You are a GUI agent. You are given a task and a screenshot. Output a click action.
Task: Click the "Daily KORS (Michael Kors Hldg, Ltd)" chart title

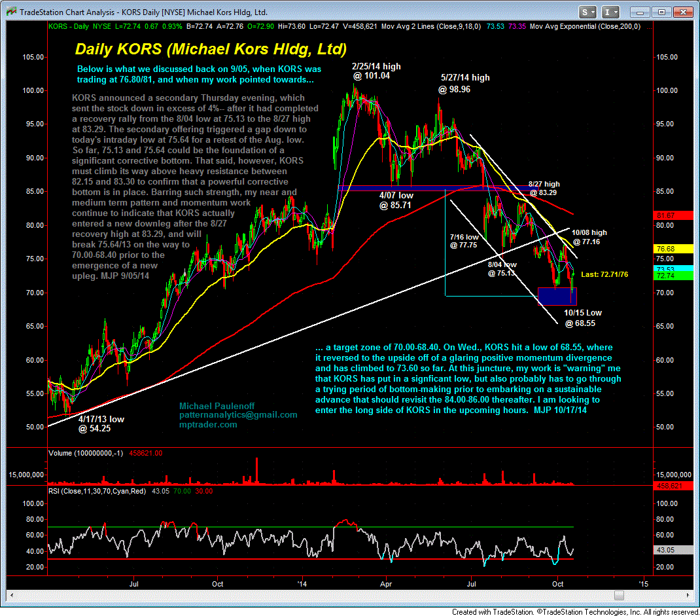coord(211,48)
